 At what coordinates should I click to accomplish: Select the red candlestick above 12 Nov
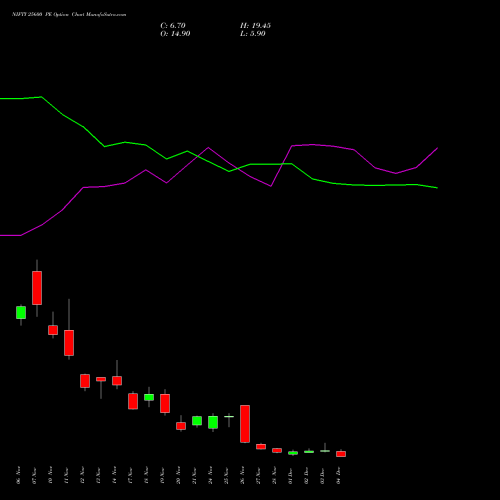point(85,381)
